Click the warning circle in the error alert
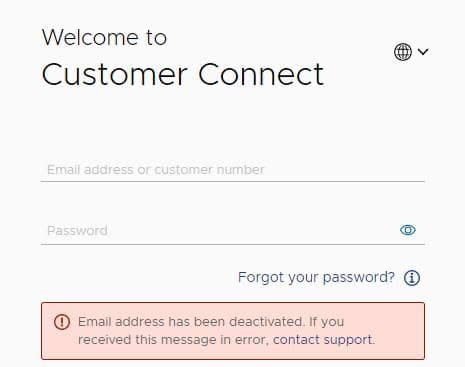Image resolution: width=465 pixels, height=367 pixels. click(x=62, y=322)
